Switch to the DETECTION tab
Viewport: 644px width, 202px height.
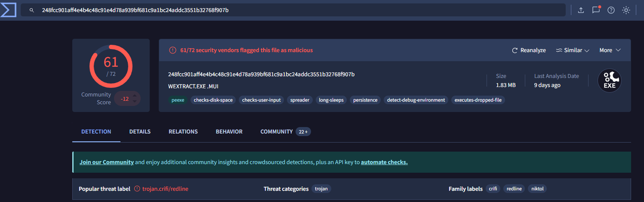coord(96,131)
